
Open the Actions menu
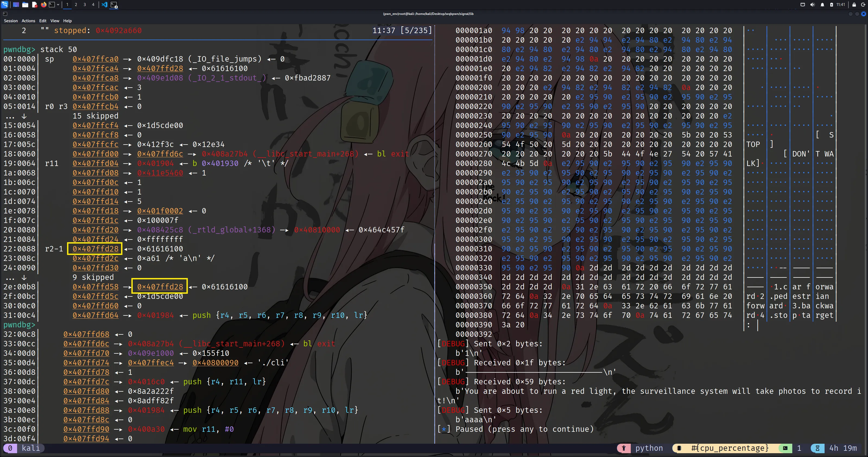pos(28,21)
